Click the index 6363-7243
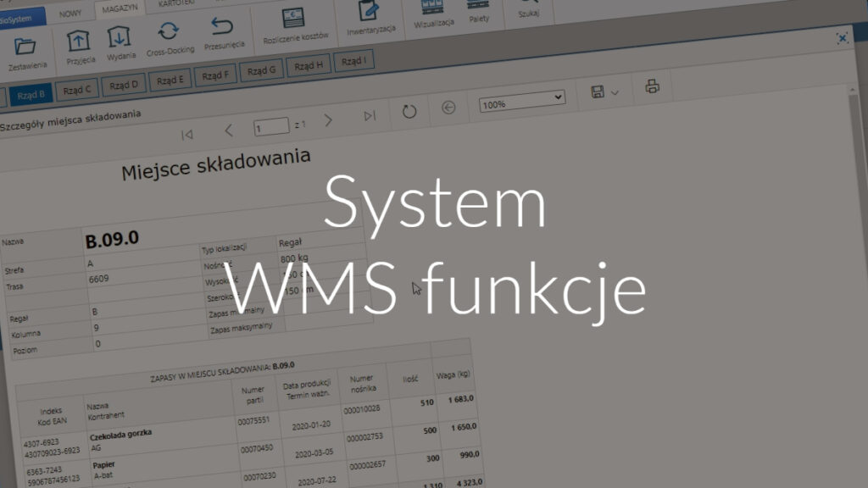 [x=44, y=471]
